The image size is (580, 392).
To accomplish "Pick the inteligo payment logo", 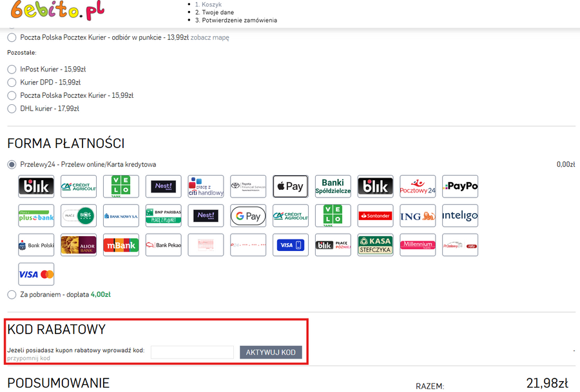I will point(460,216).
